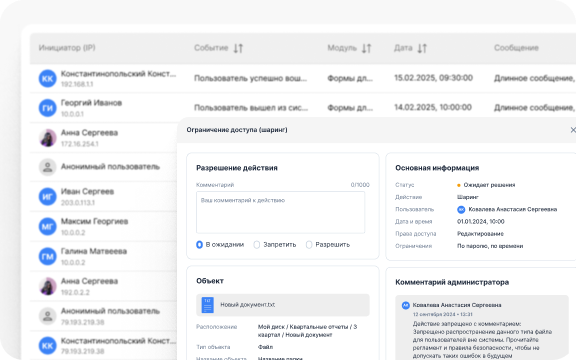
Task: Focus the Ваш комментарий к действию field
Action: tap(281, 212)
